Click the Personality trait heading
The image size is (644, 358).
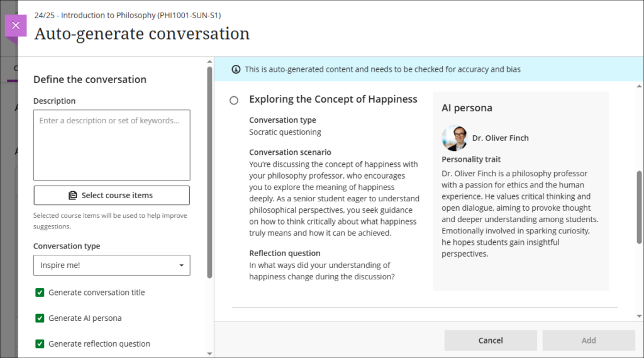click(x=471, y=159)
